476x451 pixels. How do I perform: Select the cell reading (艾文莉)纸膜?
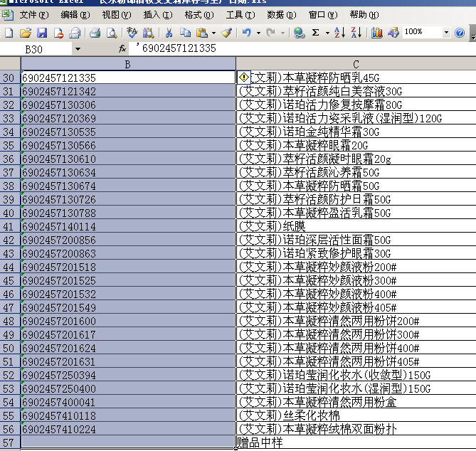point(356,226)
